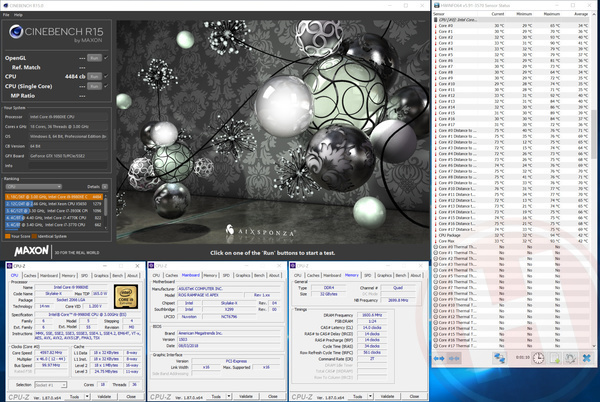This screenshot has width=600, height=402.
Task: Click the DRAM Frequency value in CPU-Z Memory
Action: pyautogui.click(x=372, y=315)
